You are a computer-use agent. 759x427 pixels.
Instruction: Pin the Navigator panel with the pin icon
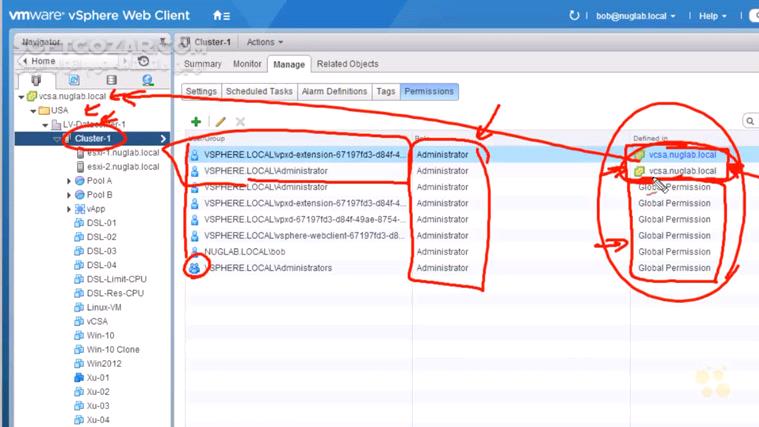click(163, 42)
